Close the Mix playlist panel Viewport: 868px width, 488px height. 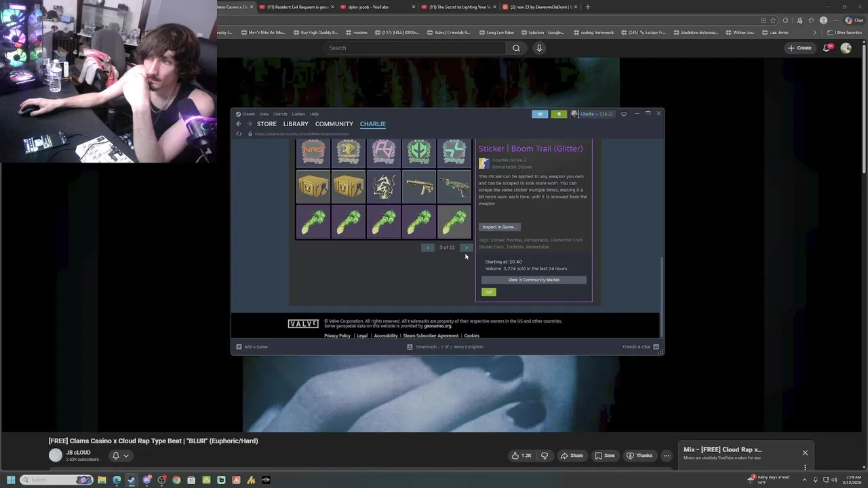click(x=805, y=453)
